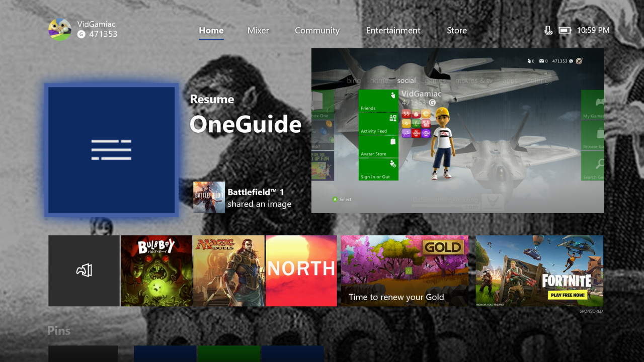Click the Pins section heading
The height and width of the screenshot is (362, 644).
click(x=59, y=331)
